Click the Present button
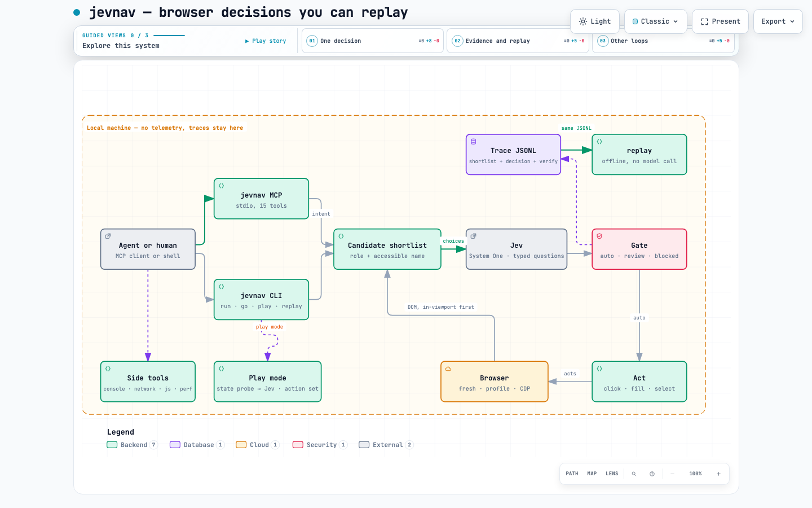Image resolution: width=812 pixels, height=508 pixels. pyautogui.click(x=720, y=21)
